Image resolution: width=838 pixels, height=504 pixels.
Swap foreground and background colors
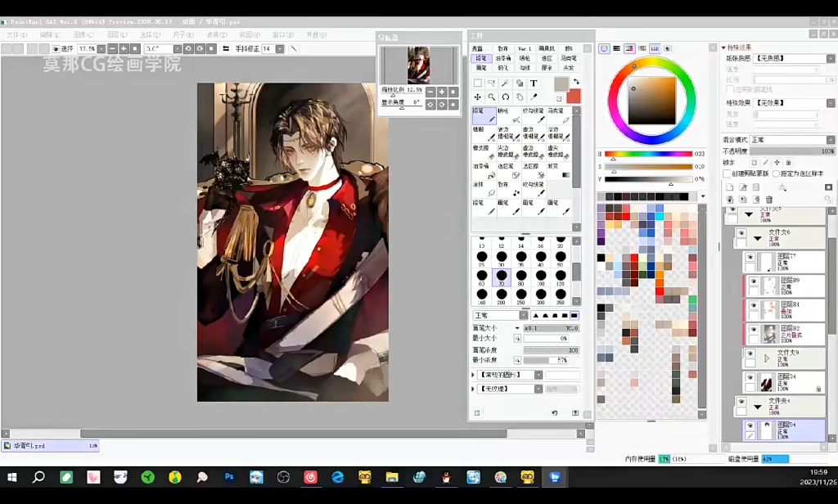575,81
